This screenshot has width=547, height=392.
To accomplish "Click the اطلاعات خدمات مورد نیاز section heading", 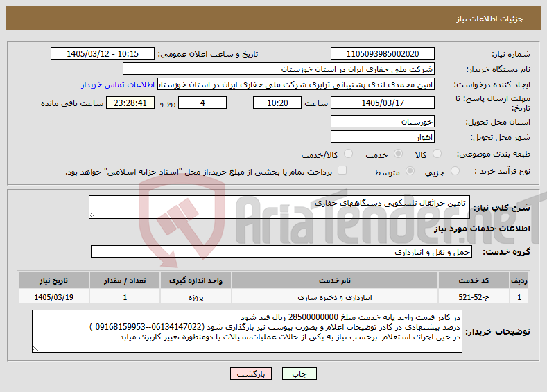I will (482, 229).
